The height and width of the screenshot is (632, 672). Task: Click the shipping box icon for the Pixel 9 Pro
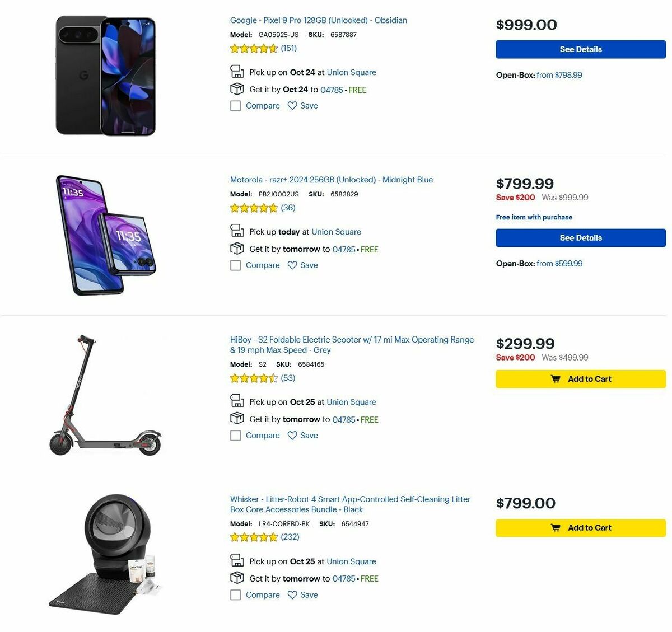click(x=237, y=88)
